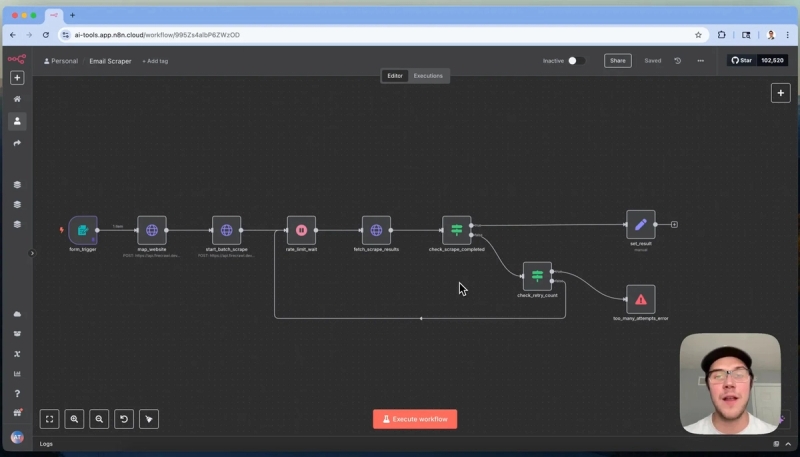
Task: Open the help question mark icon
Action: [x=17, y=393]
